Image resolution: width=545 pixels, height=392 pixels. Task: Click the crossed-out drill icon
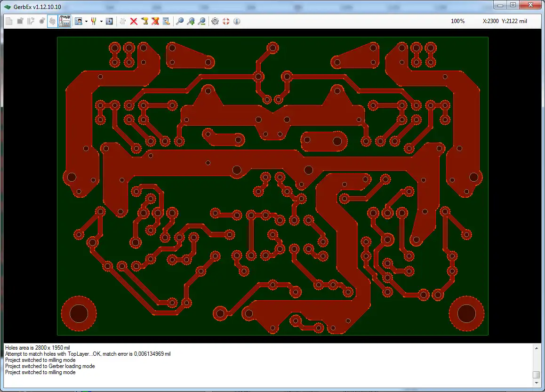(x=155, y=21)
